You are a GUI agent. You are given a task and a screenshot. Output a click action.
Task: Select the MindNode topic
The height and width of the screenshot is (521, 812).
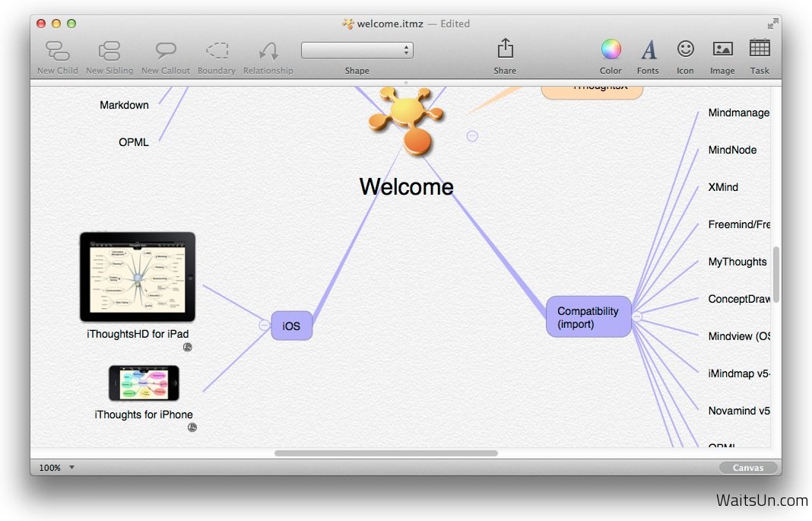(x=732, y=150)
